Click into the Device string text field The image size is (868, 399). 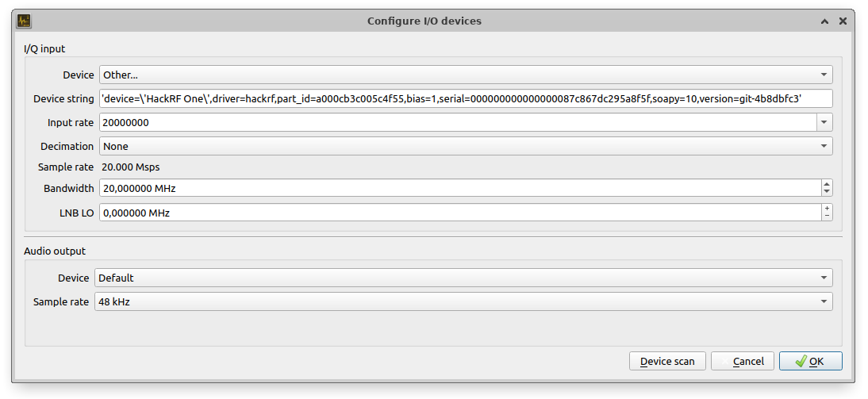pos(466,98)
